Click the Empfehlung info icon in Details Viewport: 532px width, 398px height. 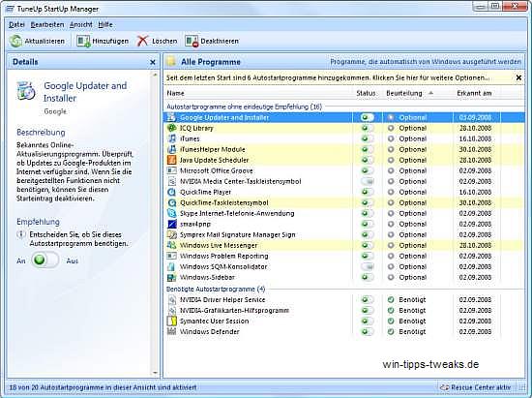point(21,234)
